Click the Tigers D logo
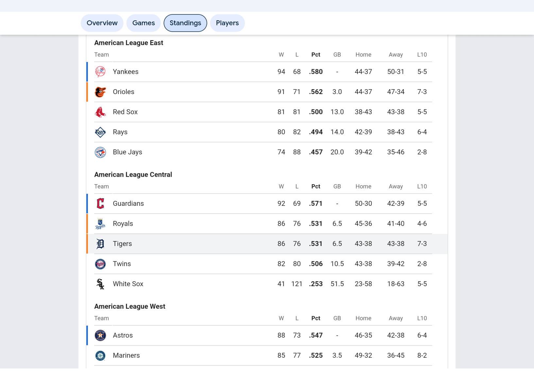This screenshot has width=534, height=392. (100, 244)
